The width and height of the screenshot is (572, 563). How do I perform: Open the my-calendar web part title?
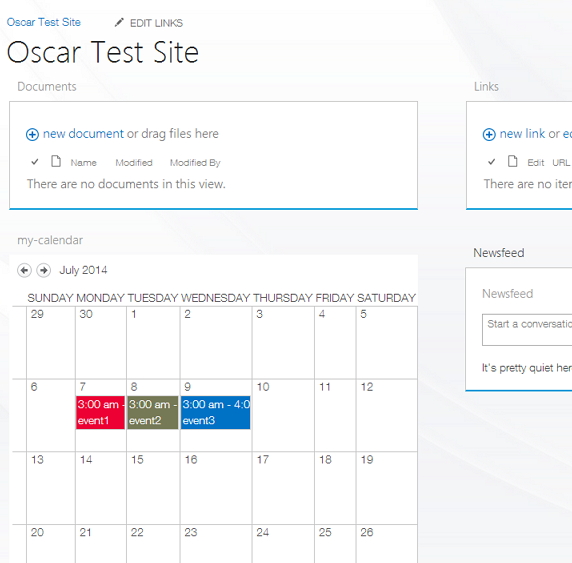(50, 240)
